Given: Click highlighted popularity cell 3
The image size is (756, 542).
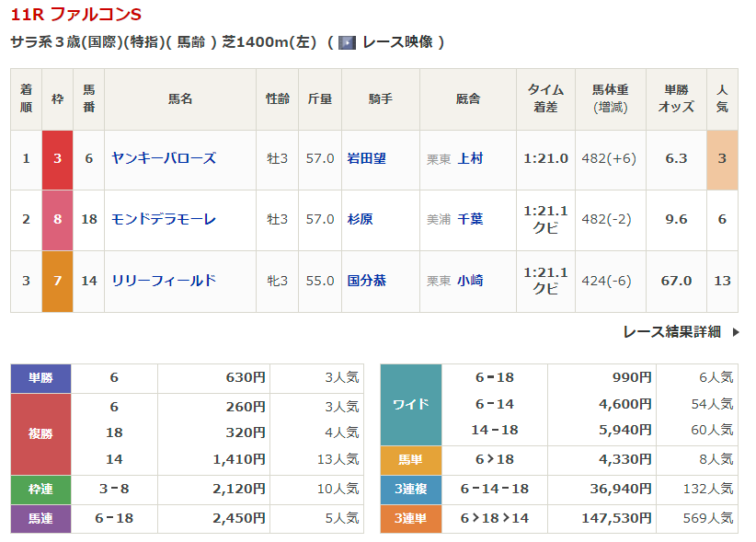Looking at the screenshot, I should click(x=722, y=159).
